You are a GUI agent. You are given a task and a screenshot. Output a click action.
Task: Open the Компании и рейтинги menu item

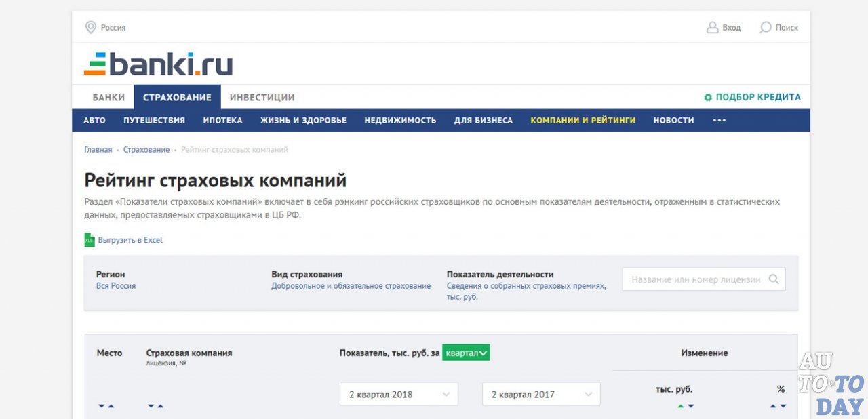tap(583, 121)
